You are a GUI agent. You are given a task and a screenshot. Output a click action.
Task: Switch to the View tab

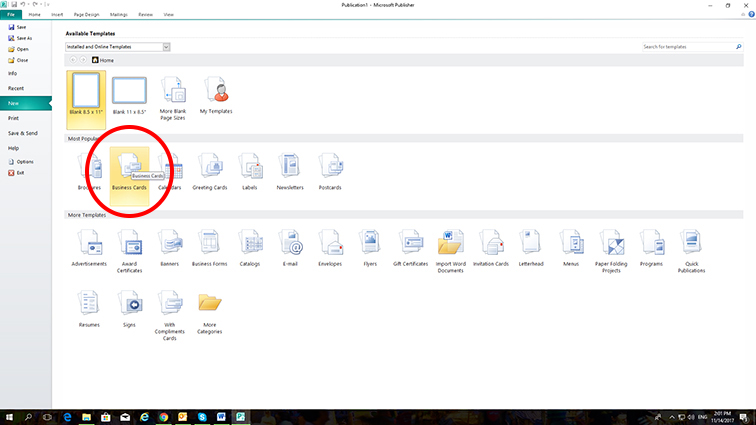168,14
